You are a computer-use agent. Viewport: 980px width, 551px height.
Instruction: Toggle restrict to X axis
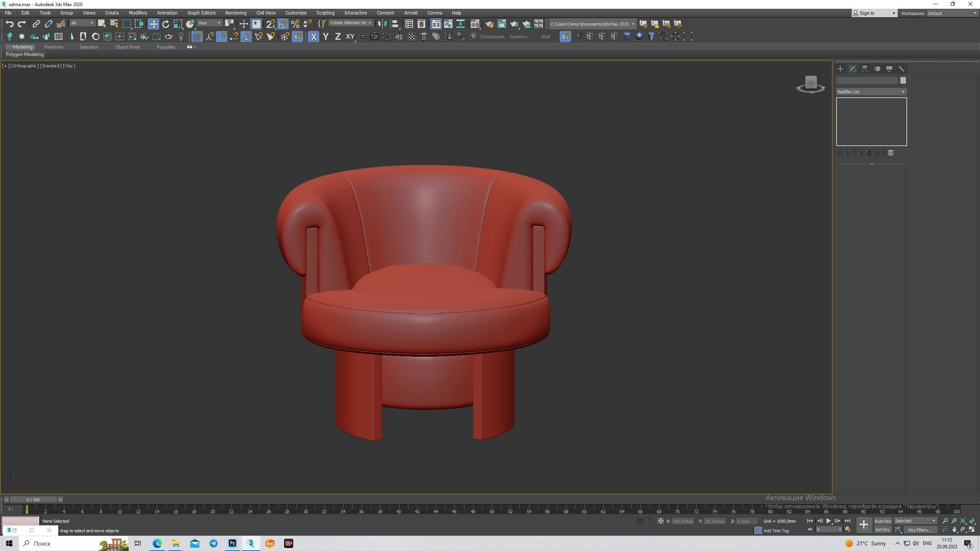click(314, 37)
